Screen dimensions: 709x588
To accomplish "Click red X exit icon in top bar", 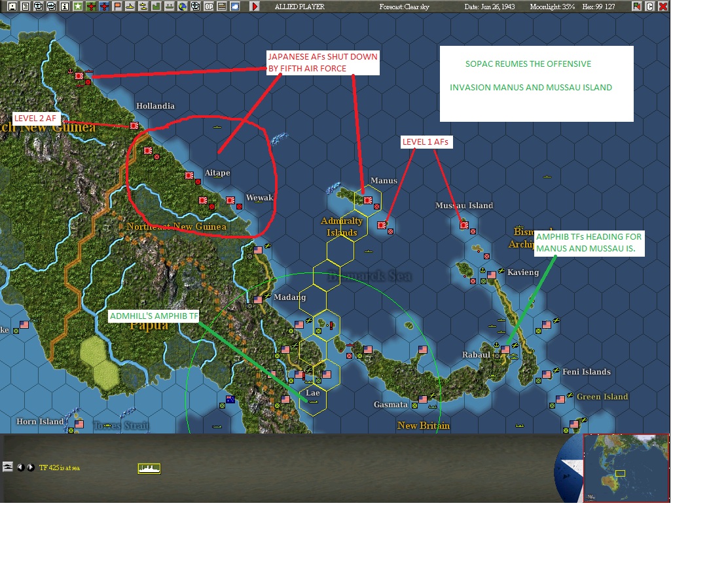I will 663,7.
